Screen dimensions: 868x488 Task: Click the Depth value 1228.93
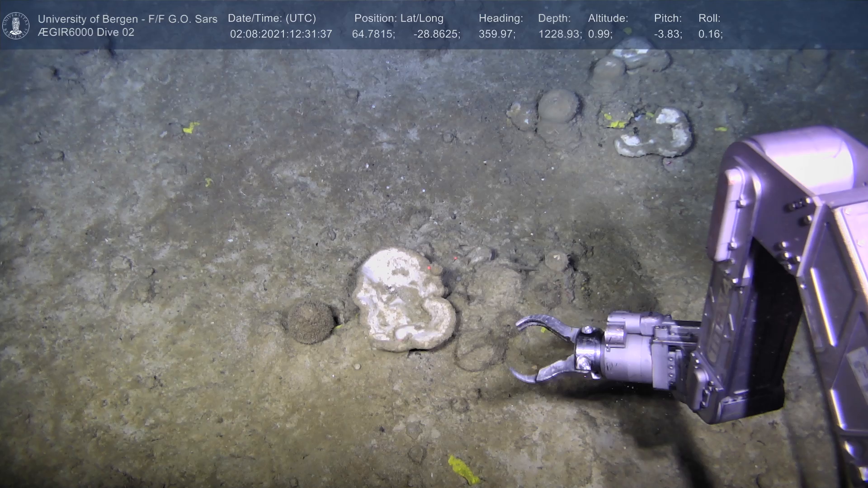[559, 34]
